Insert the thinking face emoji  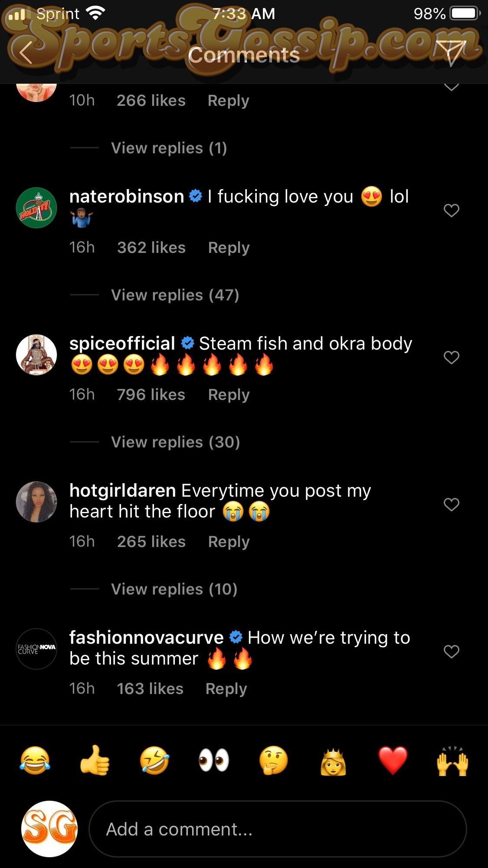pos(273,760)
